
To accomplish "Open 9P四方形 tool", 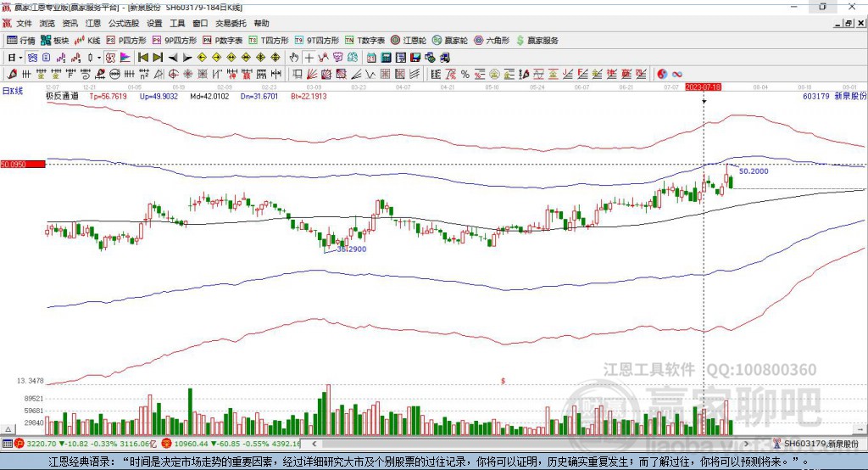I will tap(175, 41).
